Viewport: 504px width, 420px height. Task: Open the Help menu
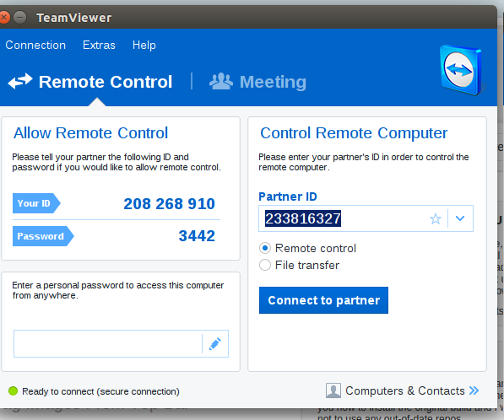click(144, 45)
